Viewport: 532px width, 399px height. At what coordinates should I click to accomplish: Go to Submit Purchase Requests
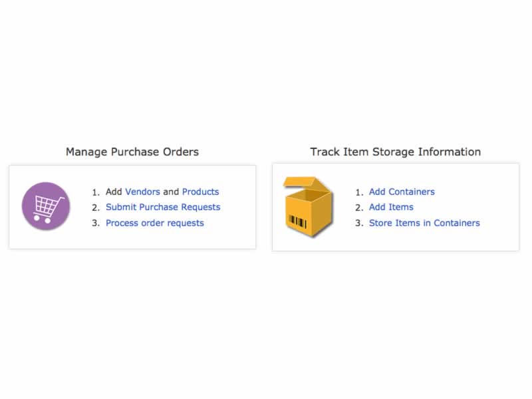pyautogui.click(x=163, y=207)
